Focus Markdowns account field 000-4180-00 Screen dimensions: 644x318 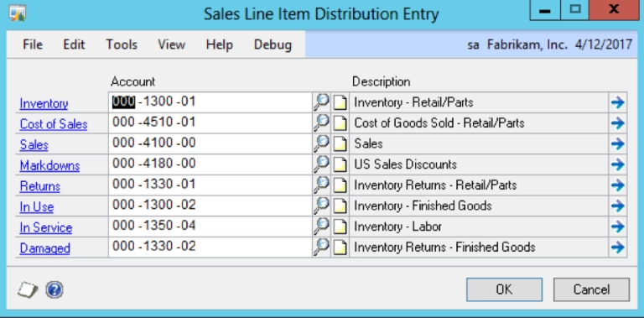[210, 164]
